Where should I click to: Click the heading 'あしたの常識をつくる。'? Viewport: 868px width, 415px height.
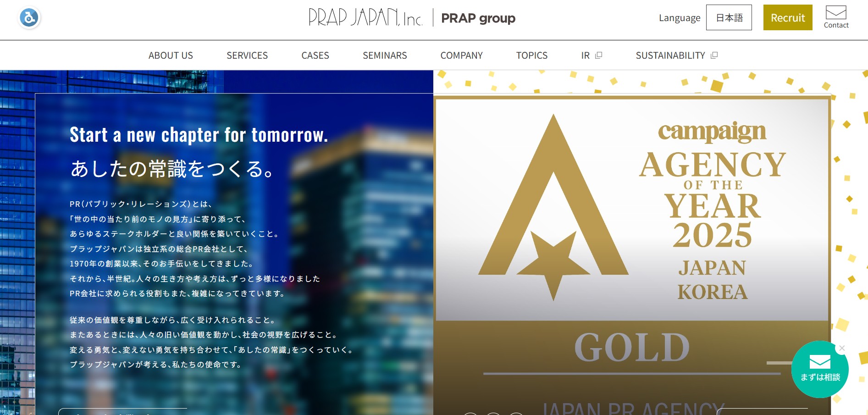click(172, 169)
